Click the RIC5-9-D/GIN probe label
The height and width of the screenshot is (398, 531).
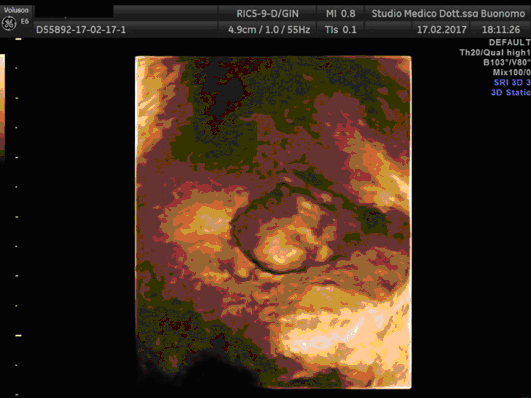[267, 14]
